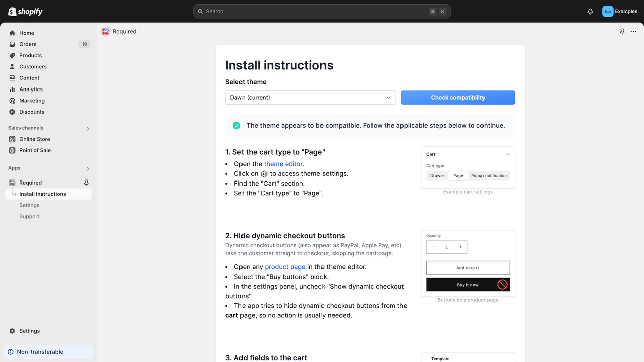The image size is (644, 362).
Task: Click the Customers person icon
Action: point(12,67)
